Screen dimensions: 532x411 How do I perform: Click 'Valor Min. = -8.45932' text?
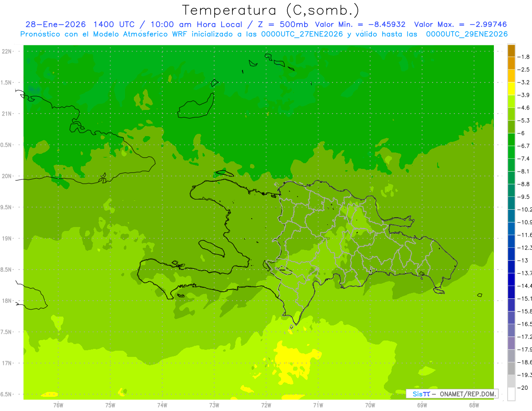[x=360, y=24]
